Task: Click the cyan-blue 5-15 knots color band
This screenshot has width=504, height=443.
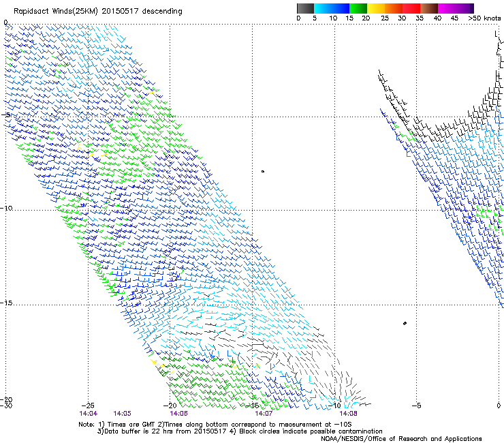Action: point(332,8)
